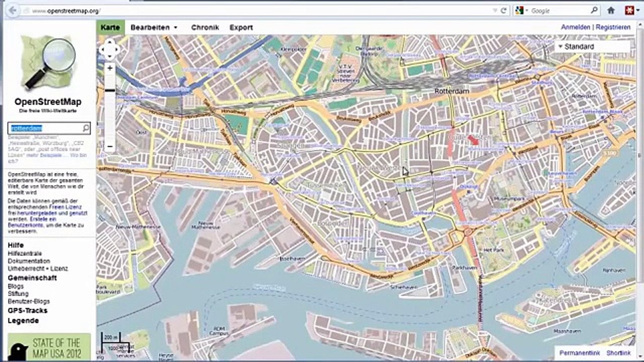This screenshot has width=644, height=362.
Task: Click the magnifier in Google search box
Action: pos(594,10)
